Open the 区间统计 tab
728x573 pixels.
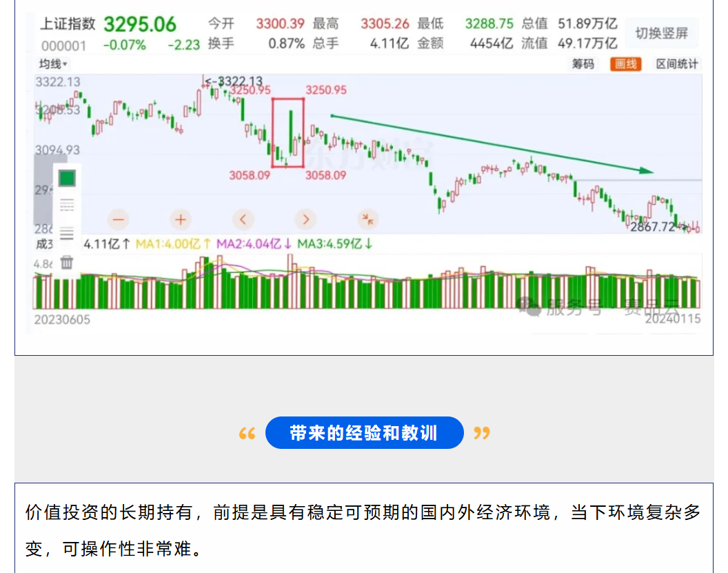click(676, 65)
